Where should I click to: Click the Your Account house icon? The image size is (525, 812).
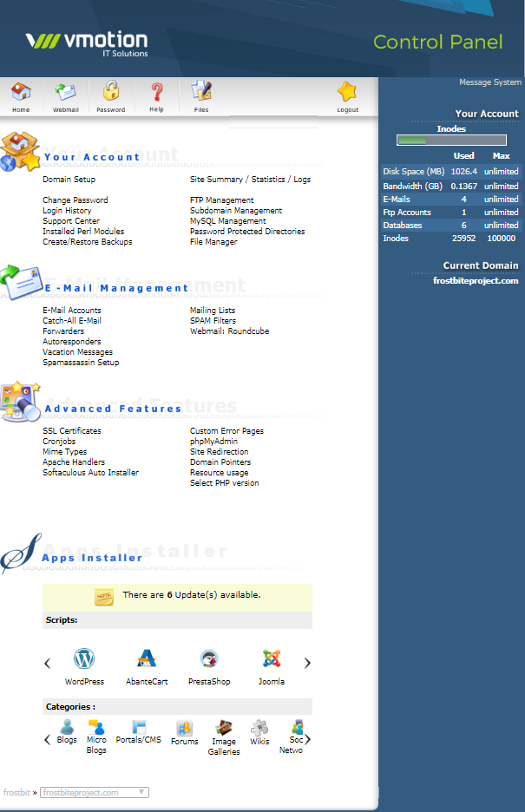(20, 151)
